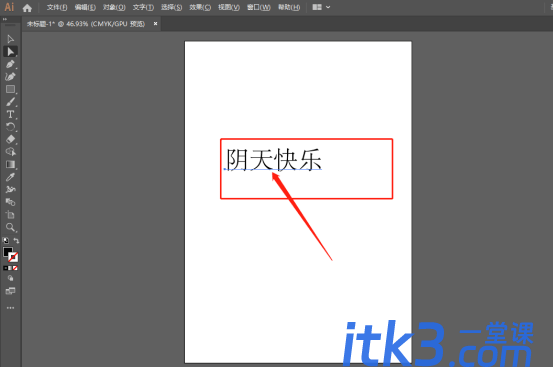This screenshot has width=554, height=368.
Task: Select the Paintbrush tool
Action: coord(10,102)
